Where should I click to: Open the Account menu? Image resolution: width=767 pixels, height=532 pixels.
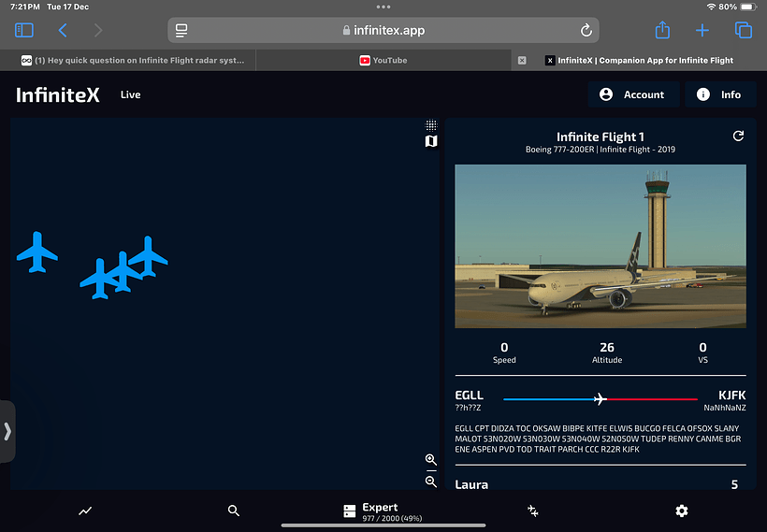click(633, 94)
